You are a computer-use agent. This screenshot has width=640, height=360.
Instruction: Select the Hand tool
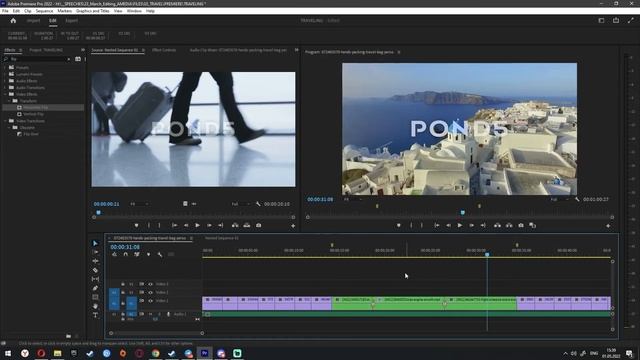tap(95, 306)
